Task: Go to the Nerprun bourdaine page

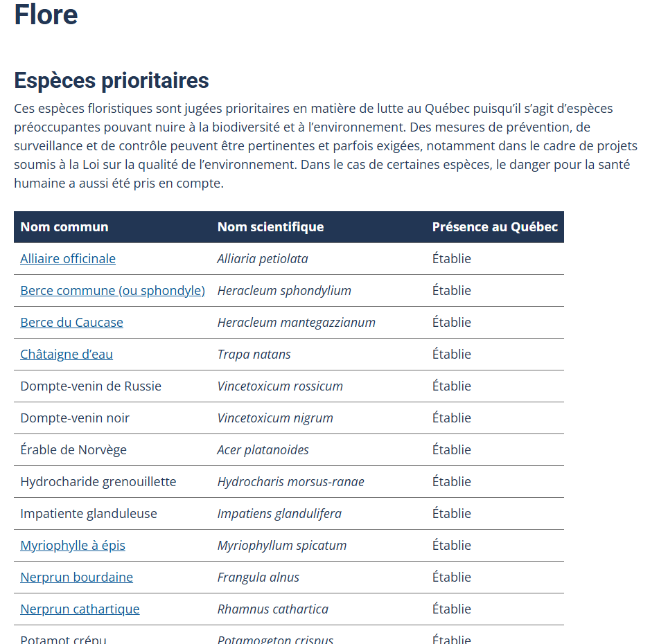Action: [76, 578]
